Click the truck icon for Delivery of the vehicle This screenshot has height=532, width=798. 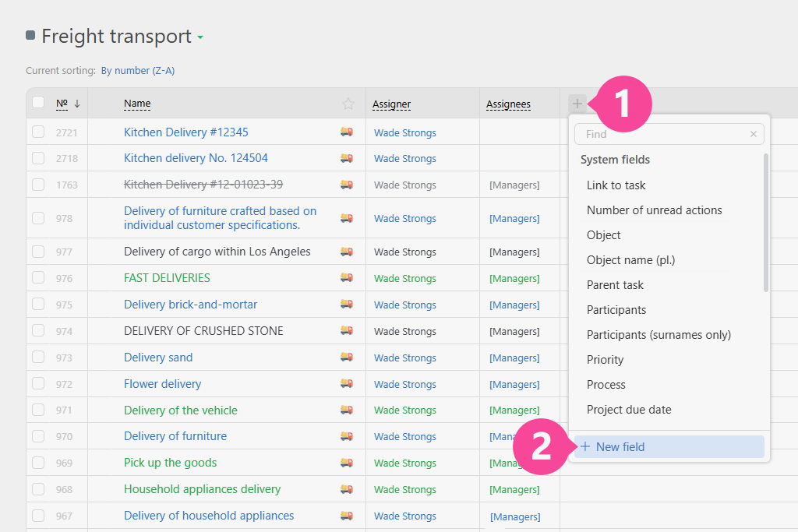click(x=347, y=410)
